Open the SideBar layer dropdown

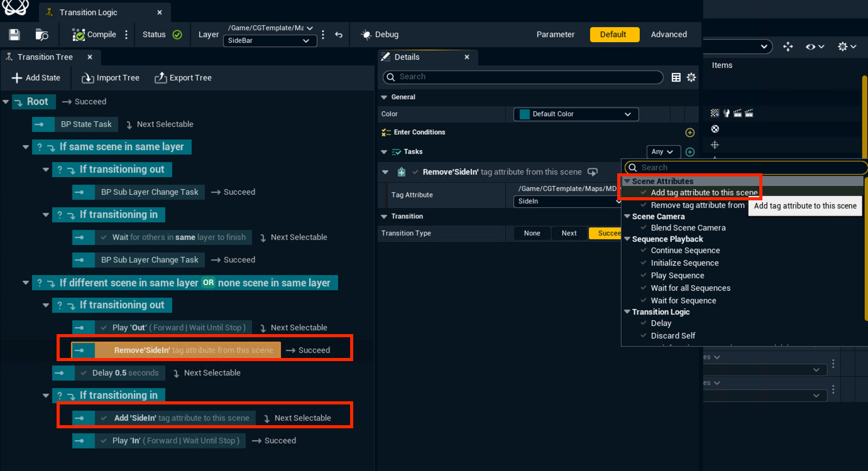point(270,41)
